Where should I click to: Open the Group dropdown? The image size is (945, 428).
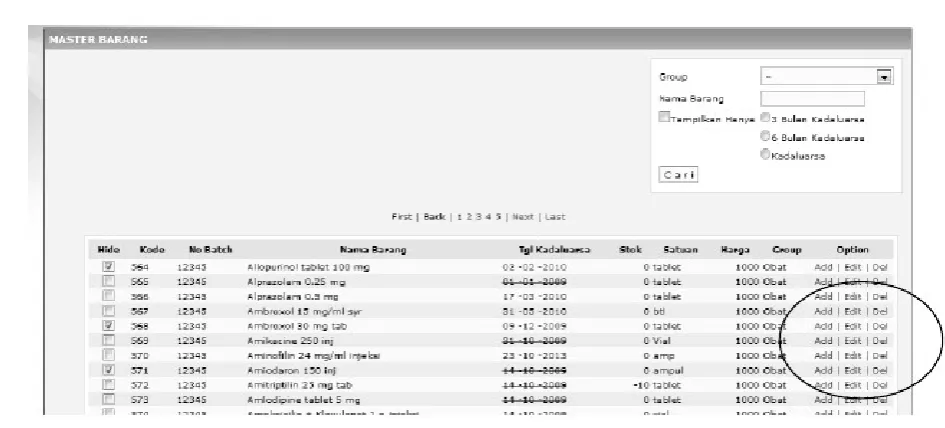pos(826,77)
